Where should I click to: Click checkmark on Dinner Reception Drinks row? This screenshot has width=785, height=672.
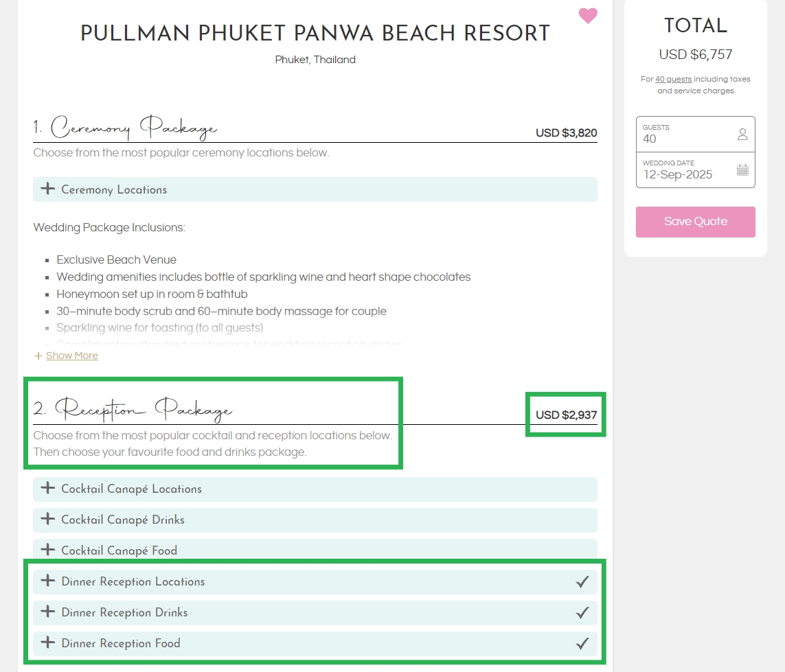click(x=582, y=612)
